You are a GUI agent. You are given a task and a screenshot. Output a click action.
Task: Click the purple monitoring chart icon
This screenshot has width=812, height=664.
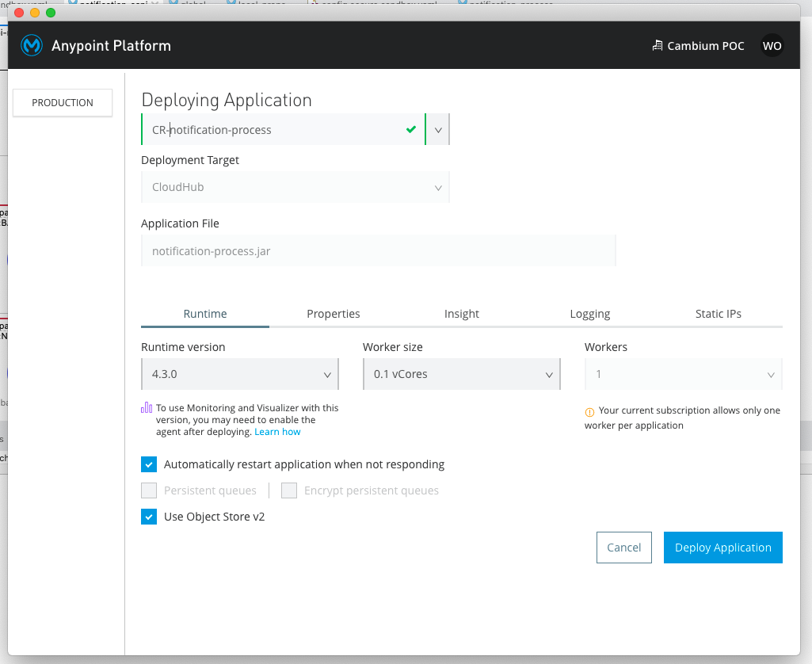point(147,408)
